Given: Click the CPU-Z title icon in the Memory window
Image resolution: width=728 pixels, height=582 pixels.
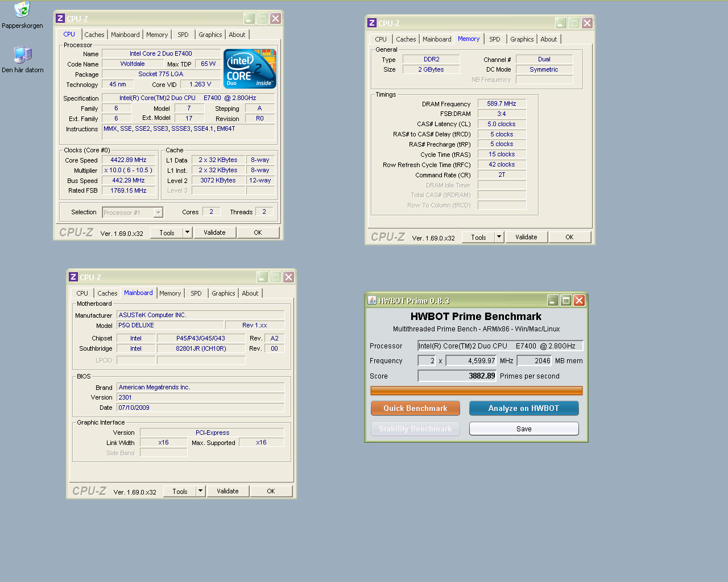Looking at the screenshot, I should (372, 23).
